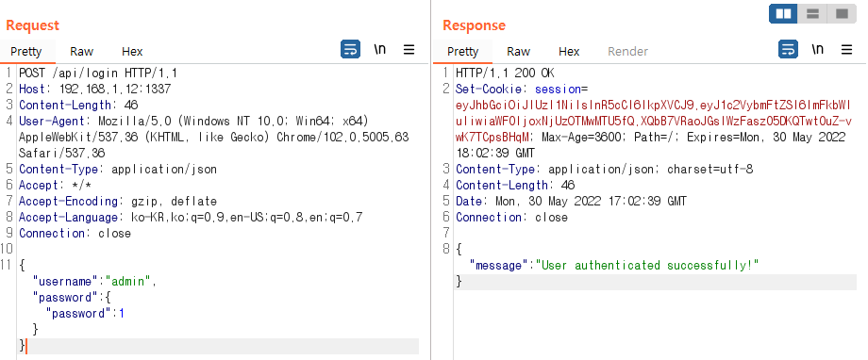The width and height of the screenshot is (868, 360).
Task: Click the Accept-Language header line
Action: tap(191, 218)
